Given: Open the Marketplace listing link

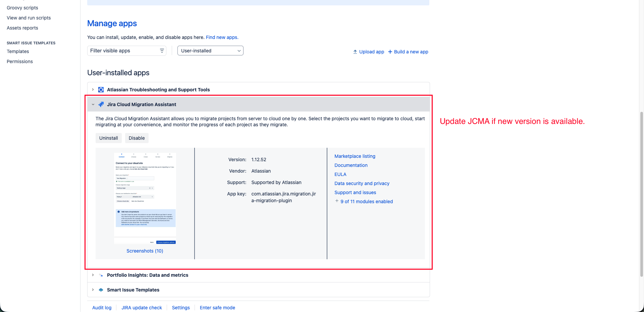Looking at the screenshot, I should click(355, 156).
